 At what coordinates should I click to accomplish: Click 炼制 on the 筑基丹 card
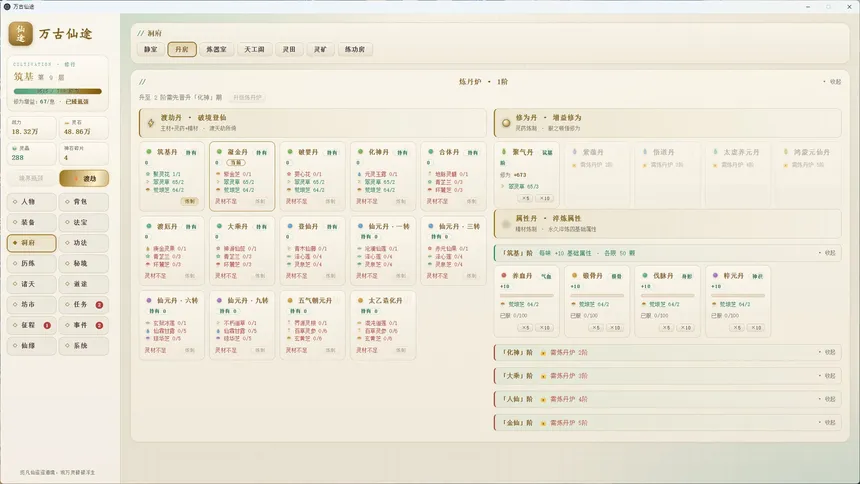[190, 201]
